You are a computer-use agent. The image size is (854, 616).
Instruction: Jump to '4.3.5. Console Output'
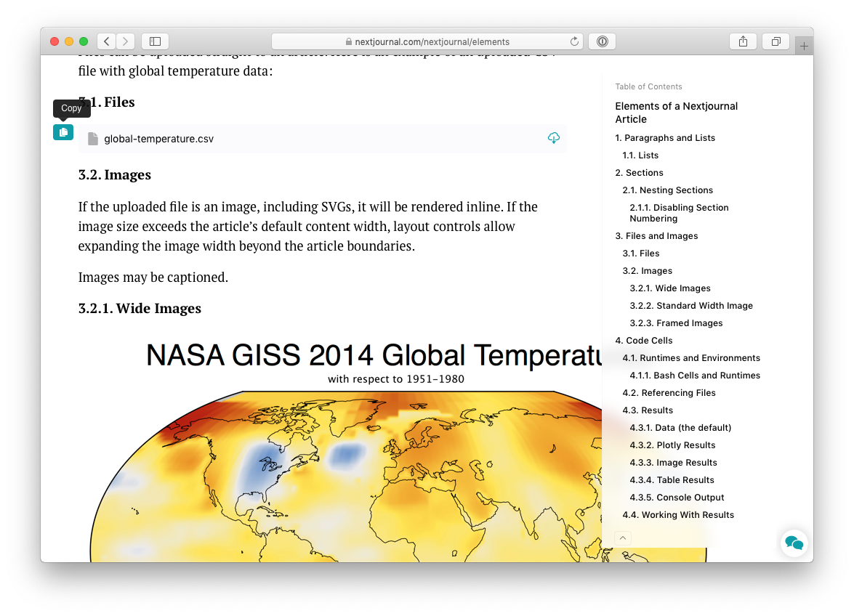tap(677, 497)
